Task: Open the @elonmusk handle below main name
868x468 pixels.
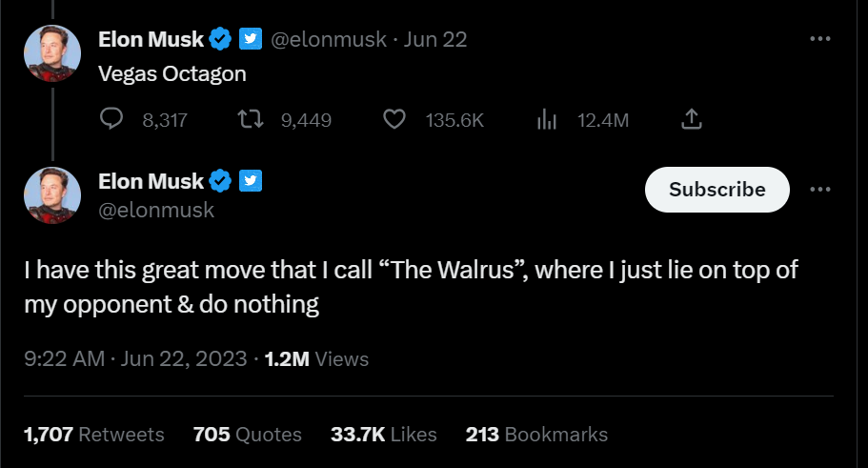Action: (x=156, y=210)
